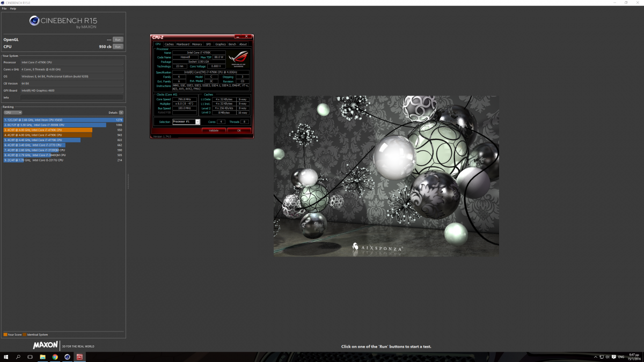Open the CPU ranking type dropdown
644x362 pixels.
[12, 113]
